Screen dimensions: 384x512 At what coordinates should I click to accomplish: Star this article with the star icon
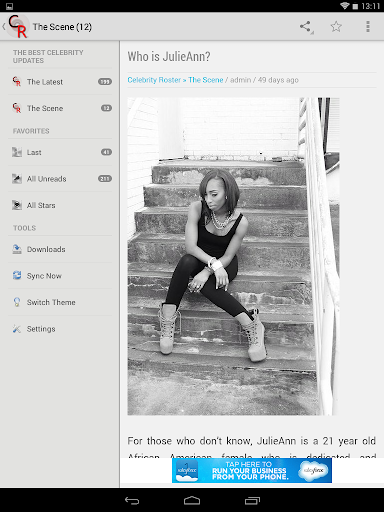336,27
